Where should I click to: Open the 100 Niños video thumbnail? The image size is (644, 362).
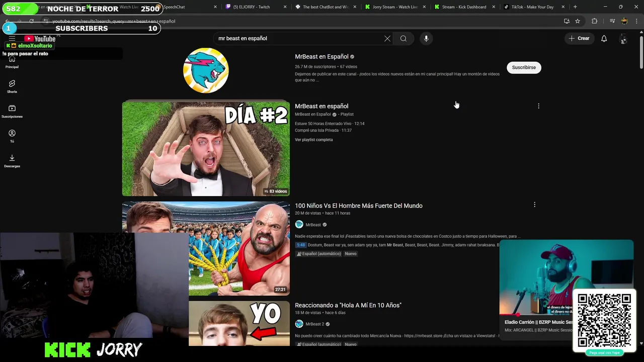(206, 248)
